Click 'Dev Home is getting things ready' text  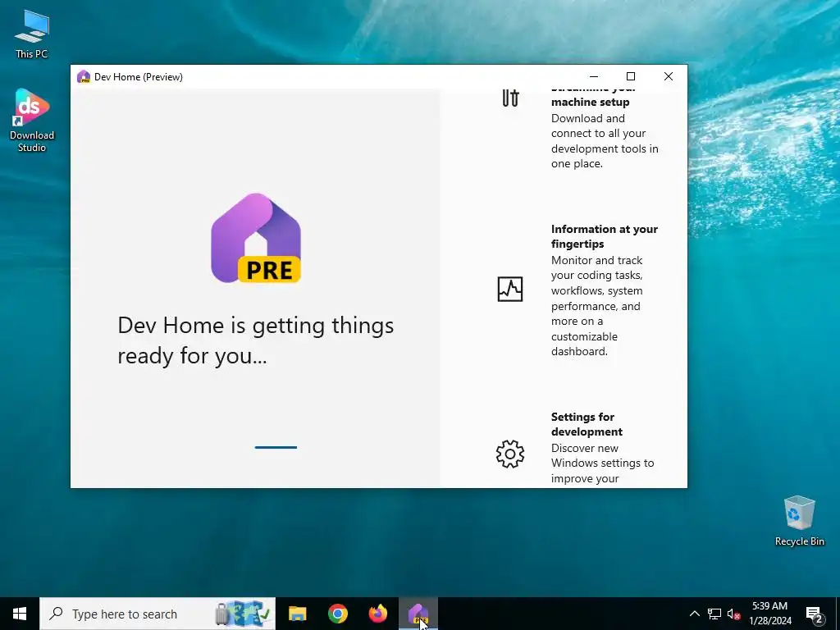coord(256,340)
